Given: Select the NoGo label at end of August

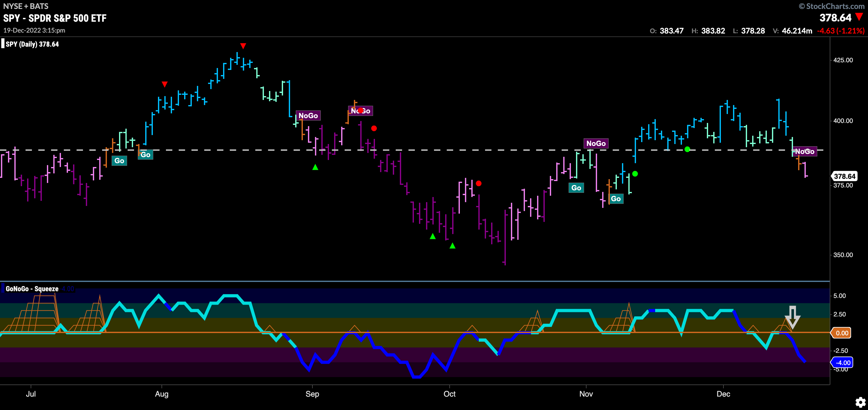Looking at the screenshot, I should 308,116.
